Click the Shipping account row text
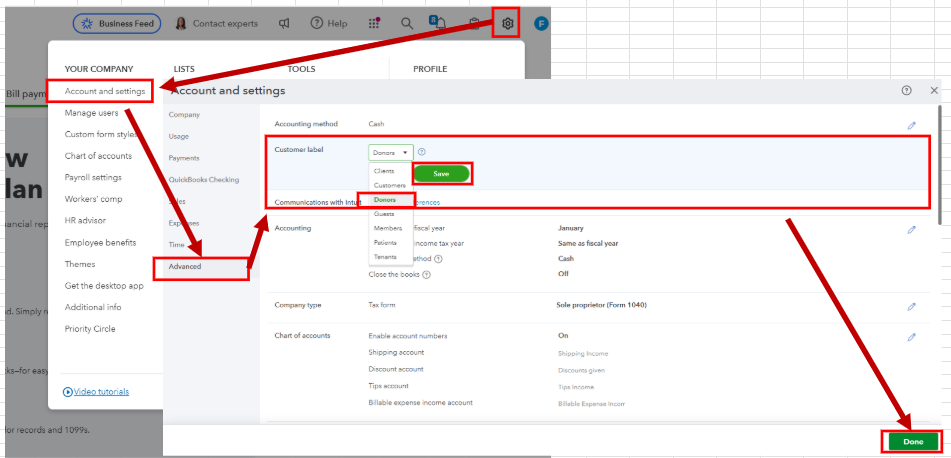 pyautogui.click(x=396, y=352)
